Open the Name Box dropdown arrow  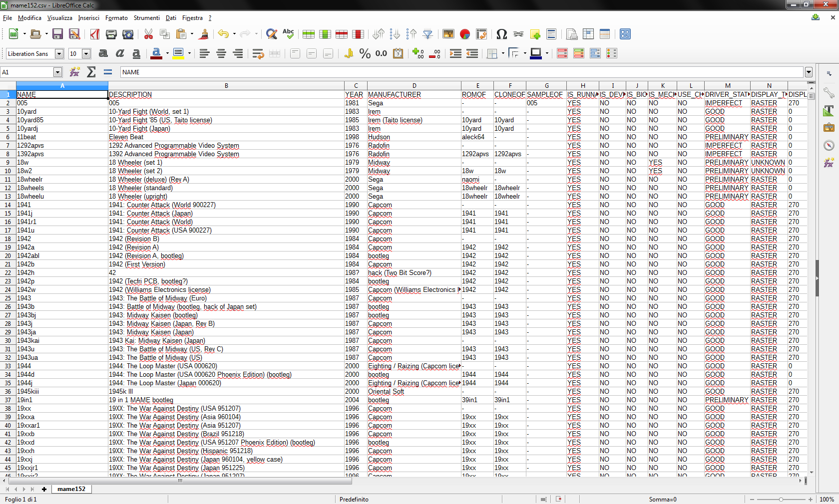pos(57,72)
